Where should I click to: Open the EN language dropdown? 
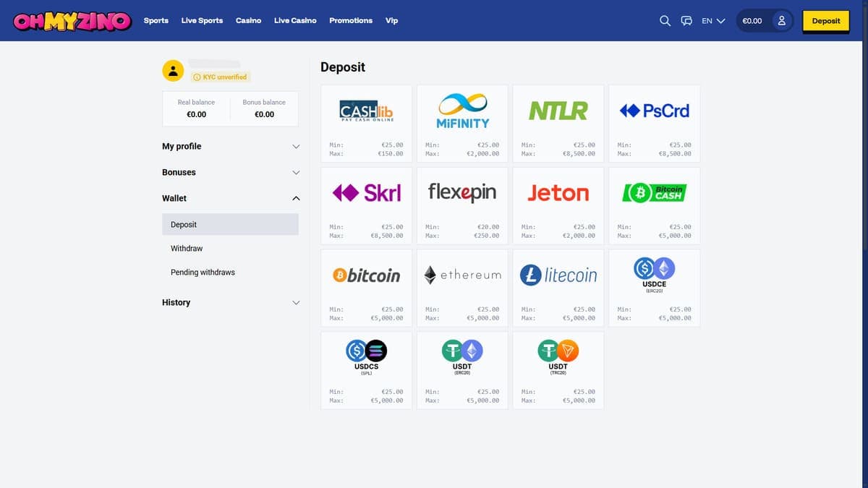coord(713,21)
